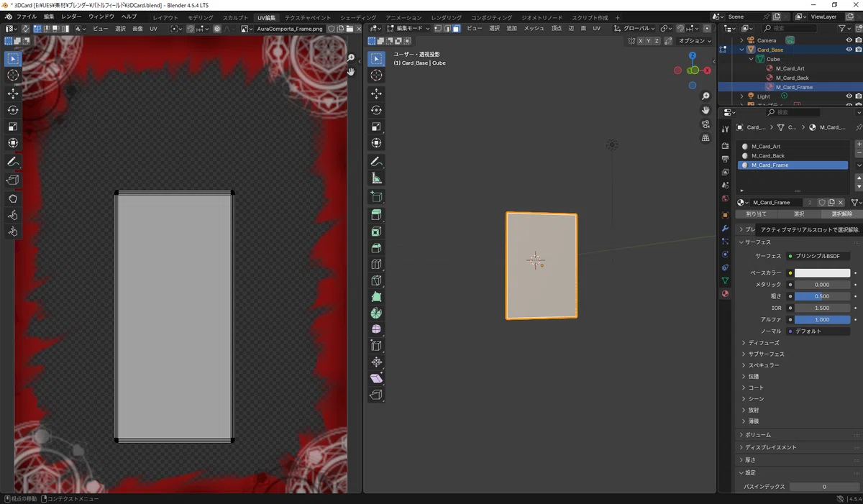Expand the Camera item in outliner
The image size is (863, 504).
pyautogui.click(x=741, y=40)
